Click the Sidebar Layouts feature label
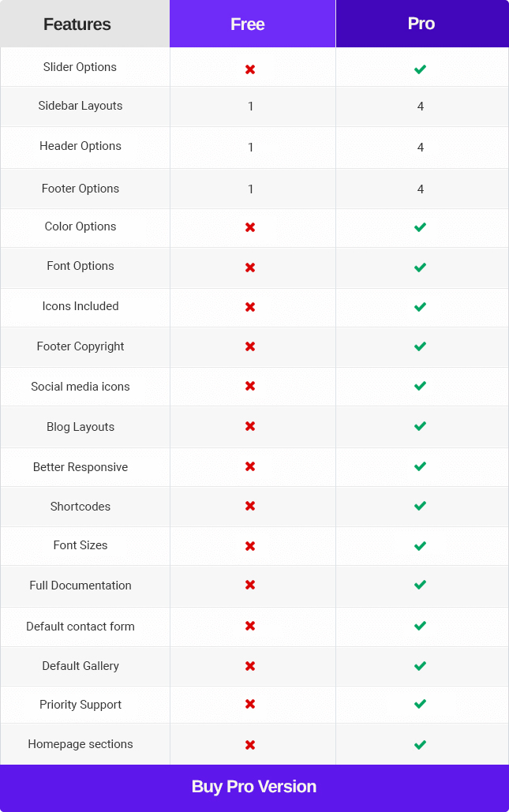Image resolution: width=509 pixels, height=812 pixels. click(80, 106)
